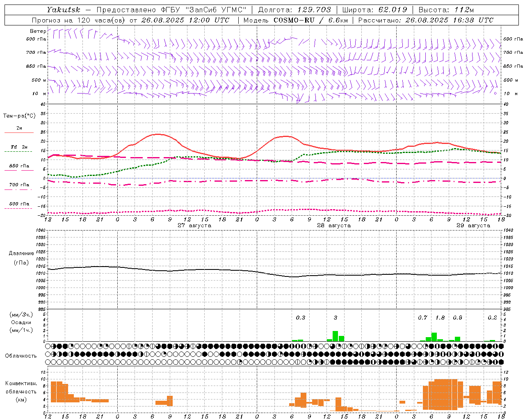Select the "Долгота: 129.703" longitude value

[x=294, y=10]
